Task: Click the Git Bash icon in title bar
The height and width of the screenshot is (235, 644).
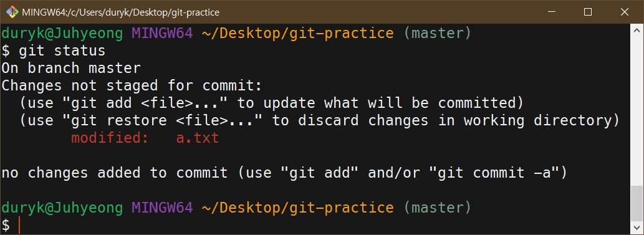Action: point(12,12)
